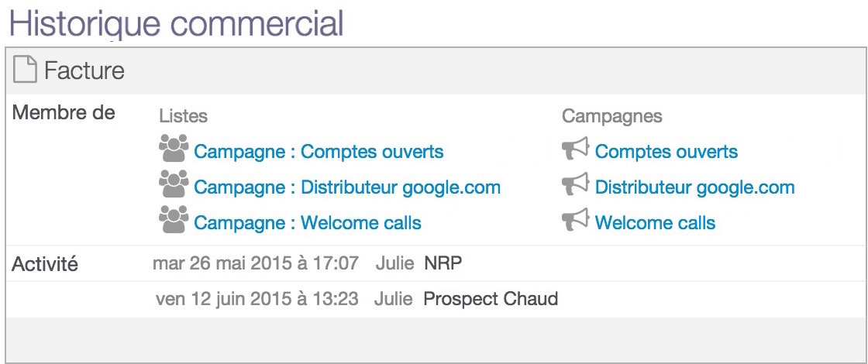
Task: Click megaphone icon next to Distributeur google.com campaign
Action: point(575,185)
